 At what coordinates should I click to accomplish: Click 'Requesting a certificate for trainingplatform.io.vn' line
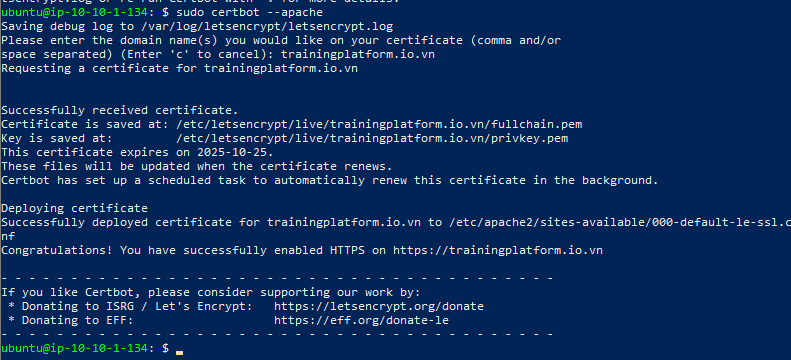tap(180, 68)
